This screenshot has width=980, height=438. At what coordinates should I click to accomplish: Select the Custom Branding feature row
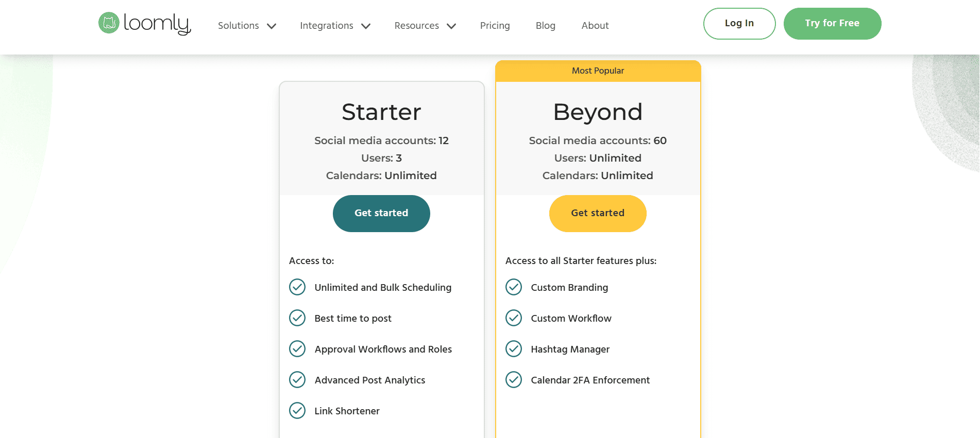pos(569,287)
